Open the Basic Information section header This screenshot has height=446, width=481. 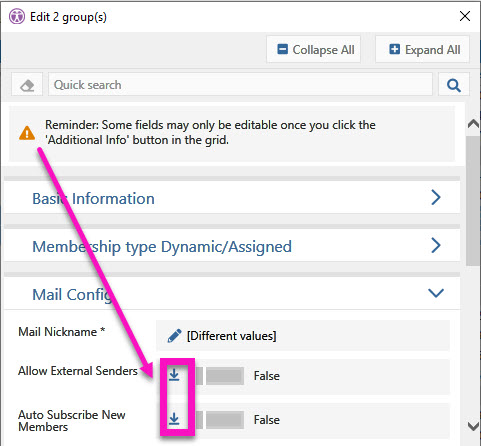(x=232, y=198)
